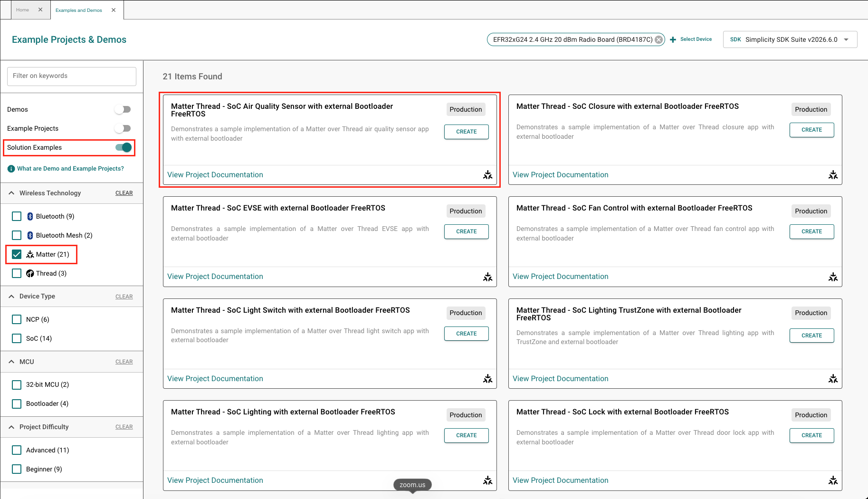Check the Bootloader (4) checkbox
The width and height of the screenshot is (868, 499).
point(17,403)
